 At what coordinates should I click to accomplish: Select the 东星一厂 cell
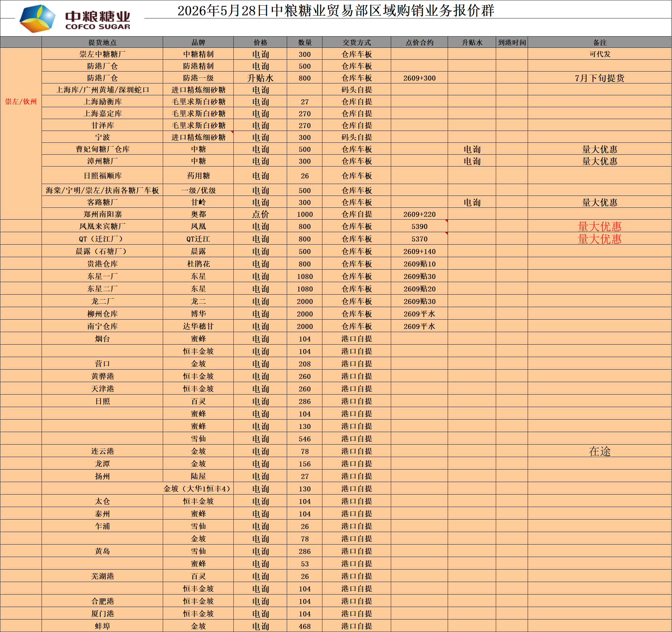[102, 276]
